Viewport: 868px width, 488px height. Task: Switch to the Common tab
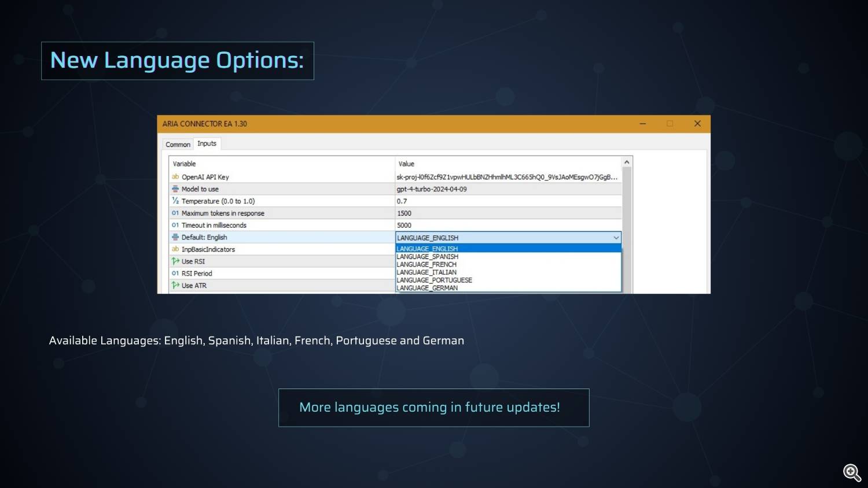[178, 145]
